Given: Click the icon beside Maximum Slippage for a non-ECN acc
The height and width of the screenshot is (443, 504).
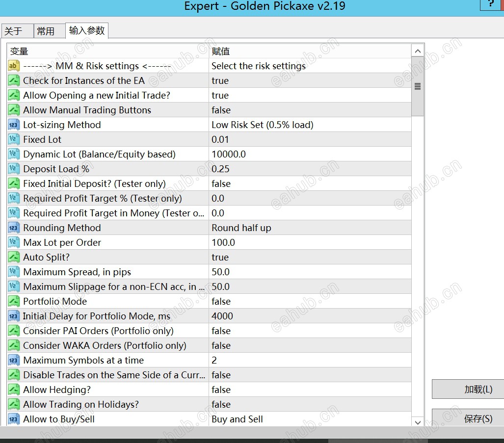Looking at the screenshot, I should [14, 287].
